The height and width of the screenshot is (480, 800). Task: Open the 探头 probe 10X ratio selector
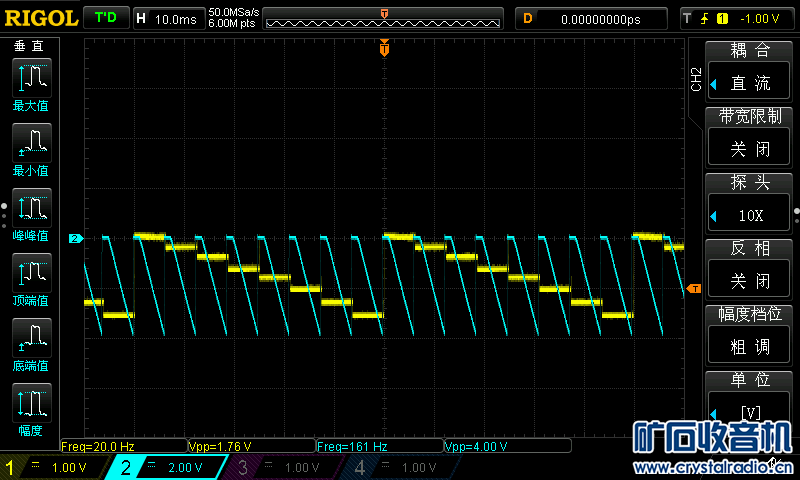(x=749, y=215)
